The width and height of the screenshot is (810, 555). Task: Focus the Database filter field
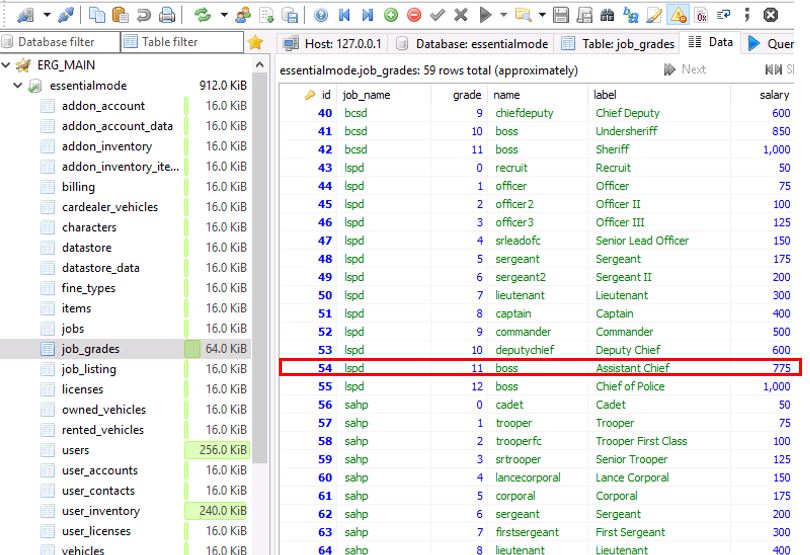coord(59,42)
